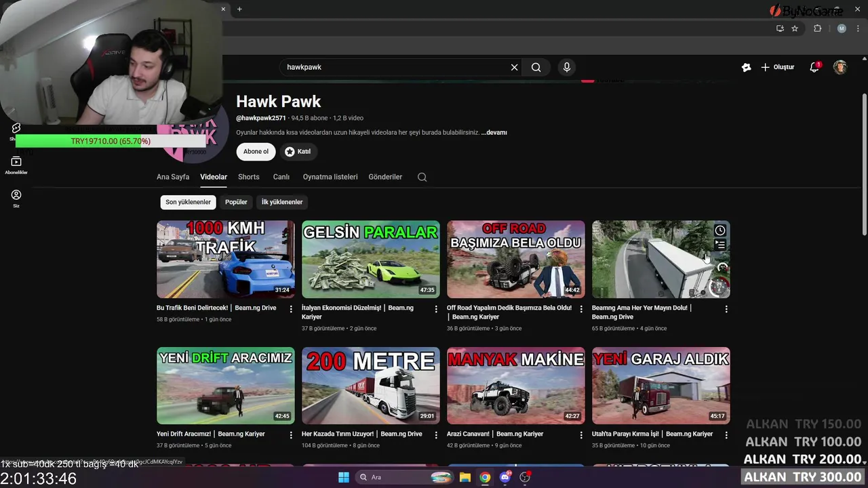868x488 pixels.
Task: Switch to the Canlı tab
Action: click(281, 177)
